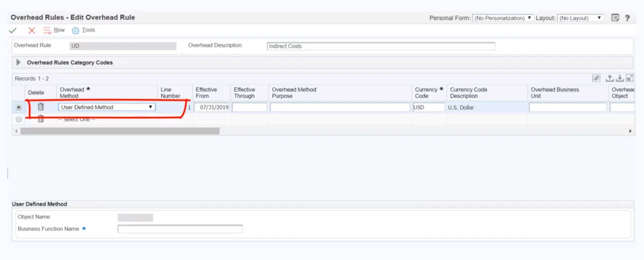The width and height of the screenshot is (644, 260).
Task: Click the Overhead Description text field
Action: pos(381,46)
